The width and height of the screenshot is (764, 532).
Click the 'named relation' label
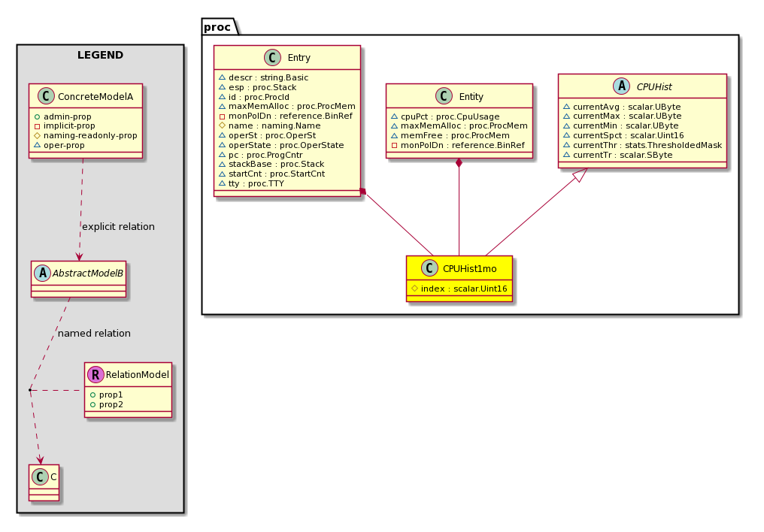[94, 334]
